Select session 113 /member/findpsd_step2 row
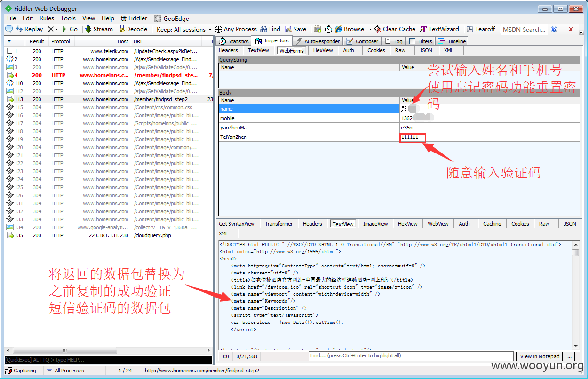588x379 pixels. point(109,99)
